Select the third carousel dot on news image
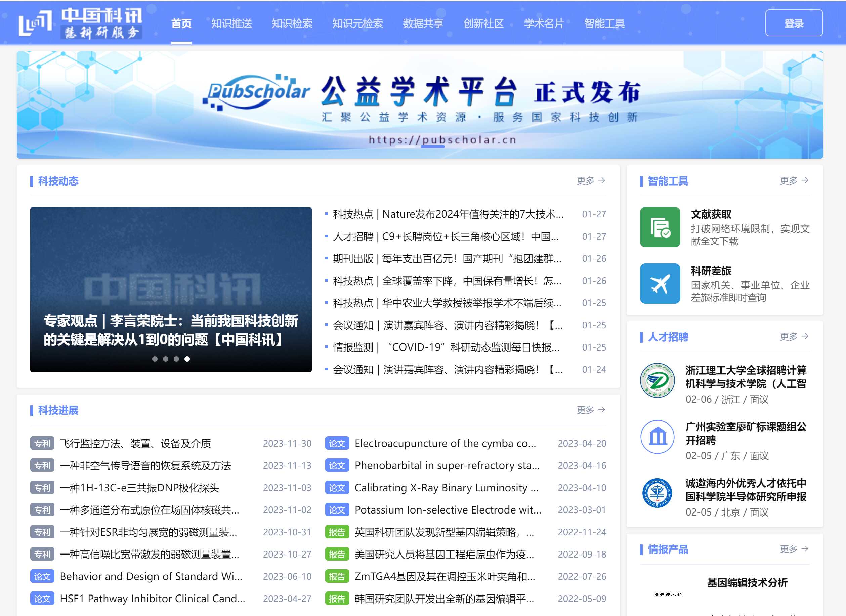The height and width of the screenshot is (616, 846). pyautogui.click(x=176, y=359)
